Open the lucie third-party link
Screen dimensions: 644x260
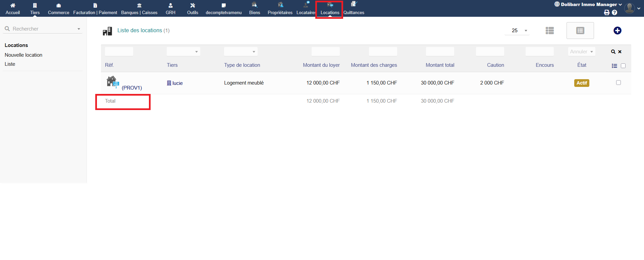coord(177,83)
